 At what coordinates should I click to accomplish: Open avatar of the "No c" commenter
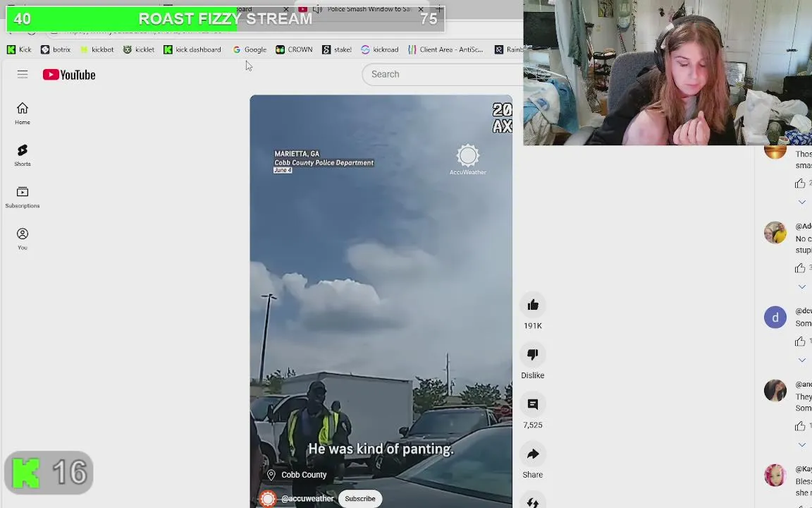775,232
